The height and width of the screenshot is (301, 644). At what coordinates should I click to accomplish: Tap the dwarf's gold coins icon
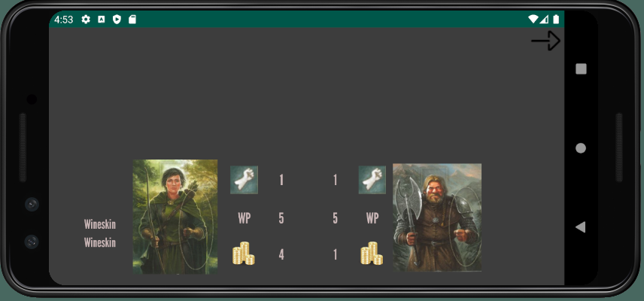[372, 254]
